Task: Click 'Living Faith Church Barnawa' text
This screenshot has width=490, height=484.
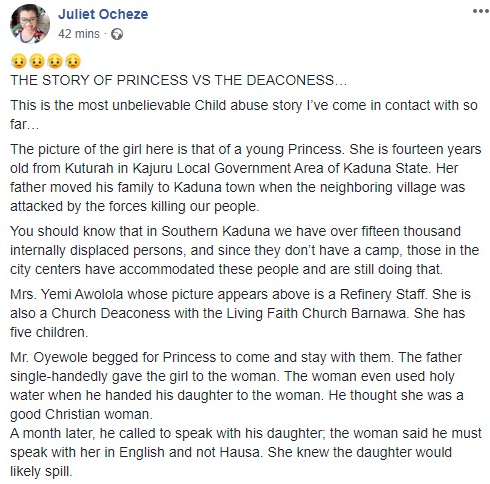Action: pyautogui.click(x=316, y=313)
